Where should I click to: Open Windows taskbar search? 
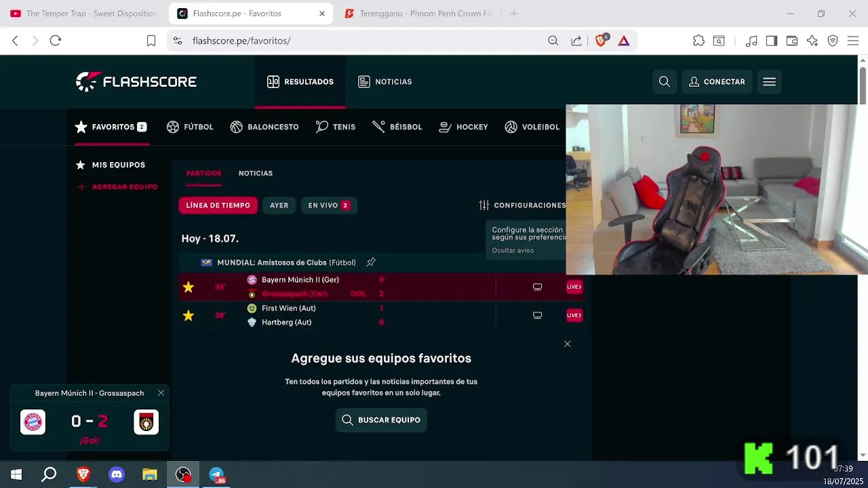pyautogui.click(x=49, y=474)
